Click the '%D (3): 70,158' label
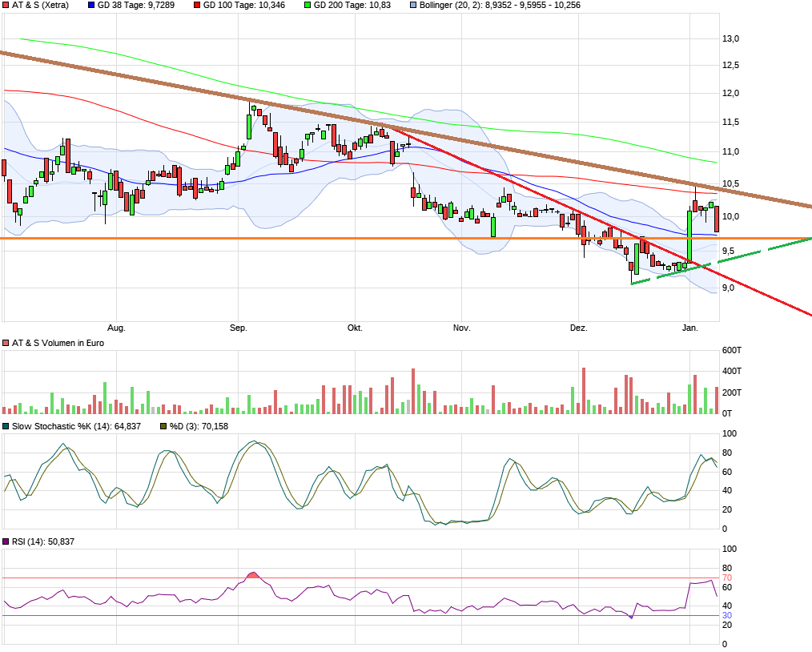This screenshot has width=812, height=652. pos(199,426)
